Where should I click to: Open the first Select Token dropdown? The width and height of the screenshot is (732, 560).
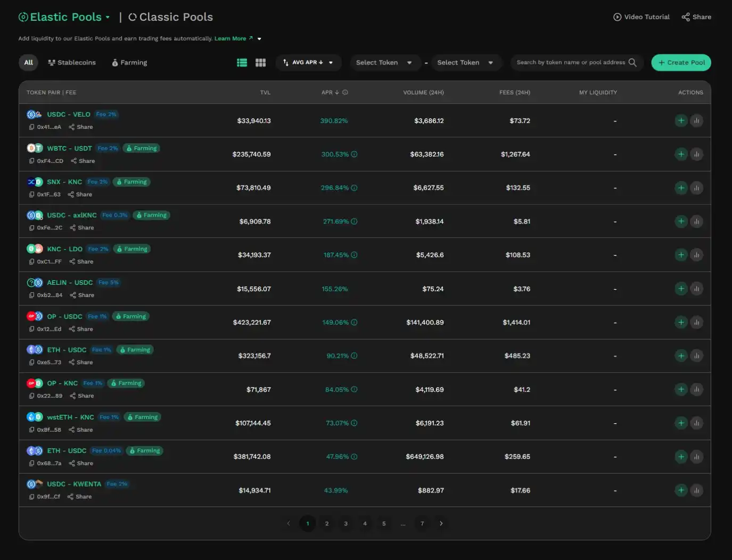(x=383, y=63)
